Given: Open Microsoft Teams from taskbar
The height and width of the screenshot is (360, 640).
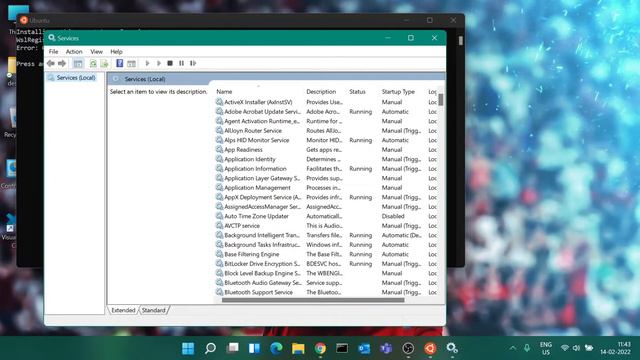Looking at the screenshot, I should tap(386, 348).
